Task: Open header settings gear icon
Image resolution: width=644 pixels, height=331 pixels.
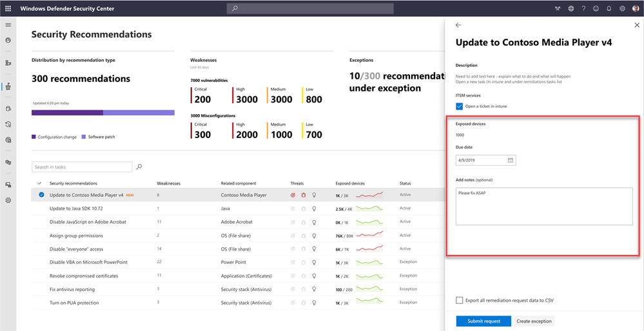Action: [622, 8]
